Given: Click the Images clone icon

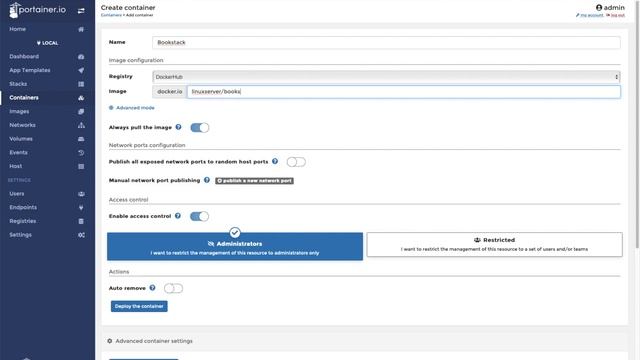Looking at the screenshot, I should [81, 111].
